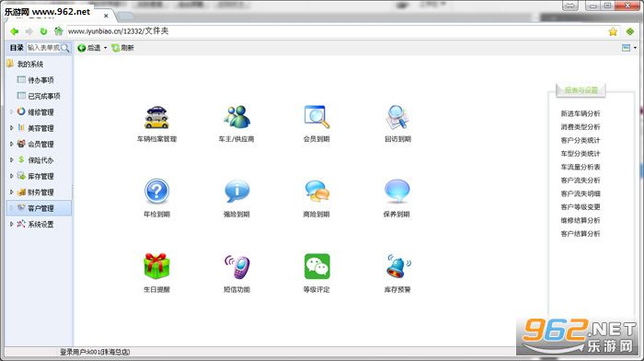Screen dimensions: 644x361
Task: Click the browser back arrow
Action: [15, 31]
